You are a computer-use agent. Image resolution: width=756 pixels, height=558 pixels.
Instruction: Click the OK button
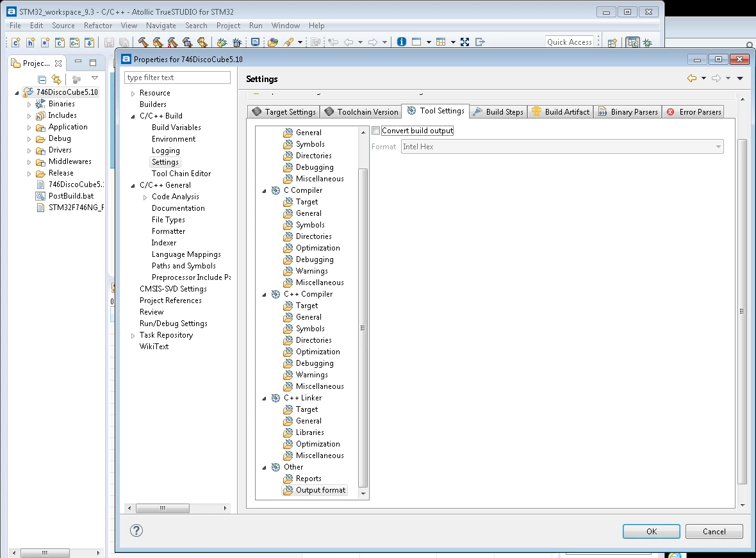point(652,532)
